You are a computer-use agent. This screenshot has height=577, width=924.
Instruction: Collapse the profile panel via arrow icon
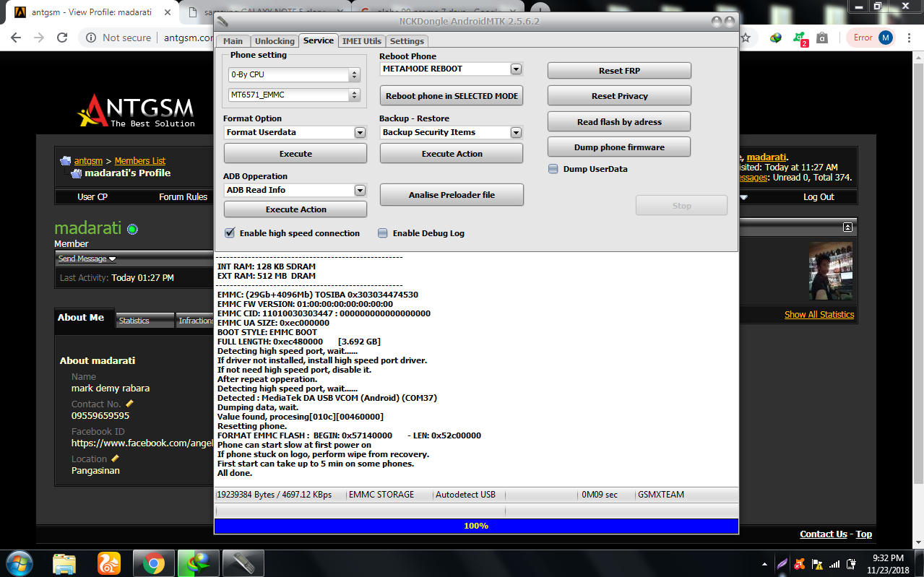point(847,227)
